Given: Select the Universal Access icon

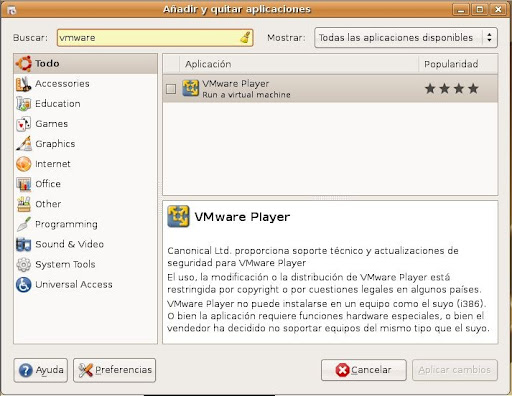Looking at the screenshot, I should (x=23, y=284).
